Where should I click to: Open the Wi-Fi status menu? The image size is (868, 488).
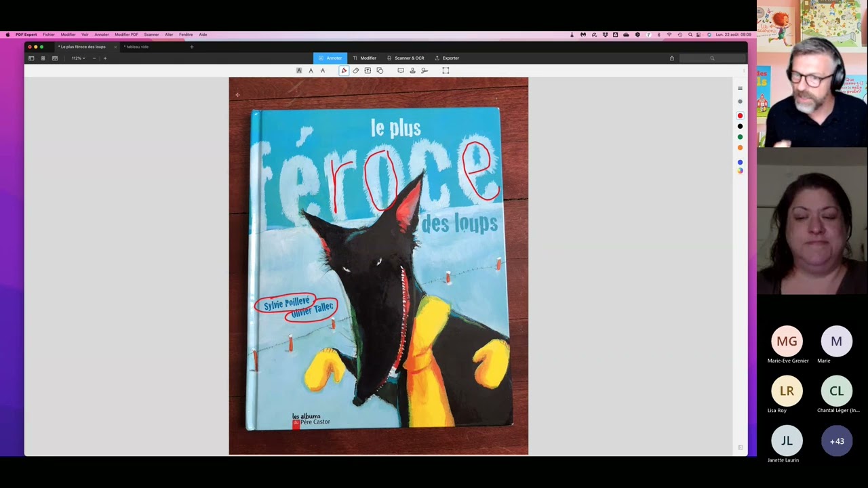pos(669,35)
